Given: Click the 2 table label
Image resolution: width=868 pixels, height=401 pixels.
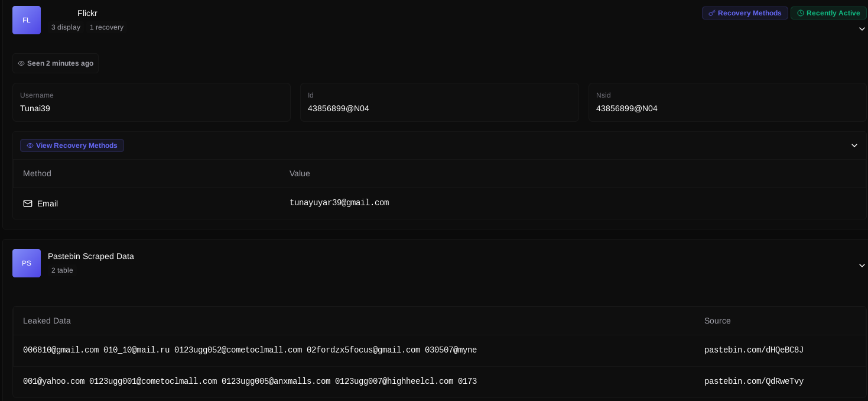Looking at the screenshot, I should coord(62,270).
